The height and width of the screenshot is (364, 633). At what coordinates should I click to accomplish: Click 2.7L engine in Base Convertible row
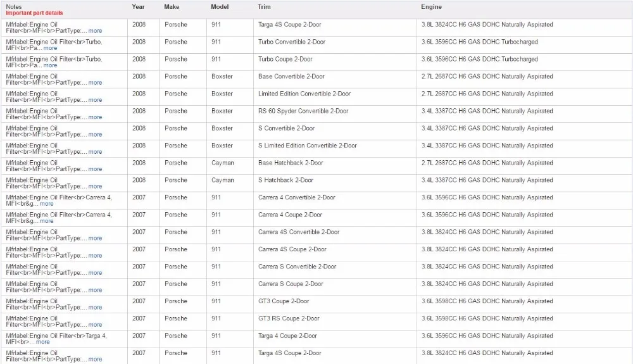tap(487, 77)
